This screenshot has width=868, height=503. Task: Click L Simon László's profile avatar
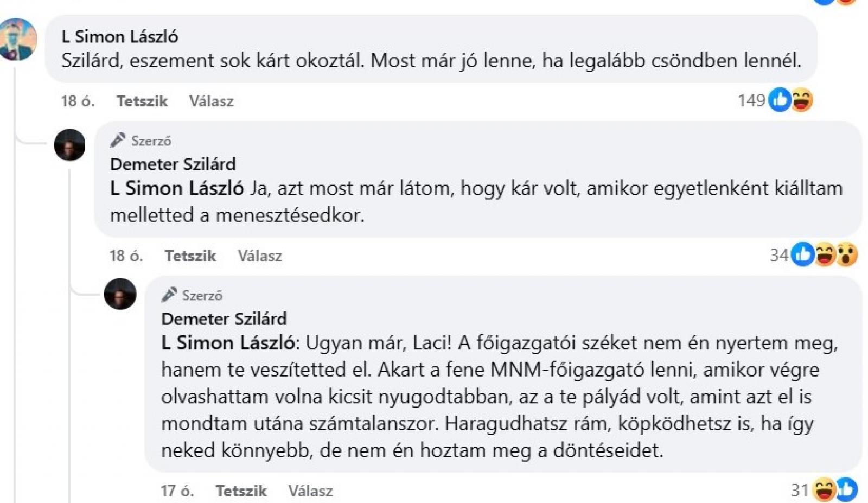pos(18,39)
